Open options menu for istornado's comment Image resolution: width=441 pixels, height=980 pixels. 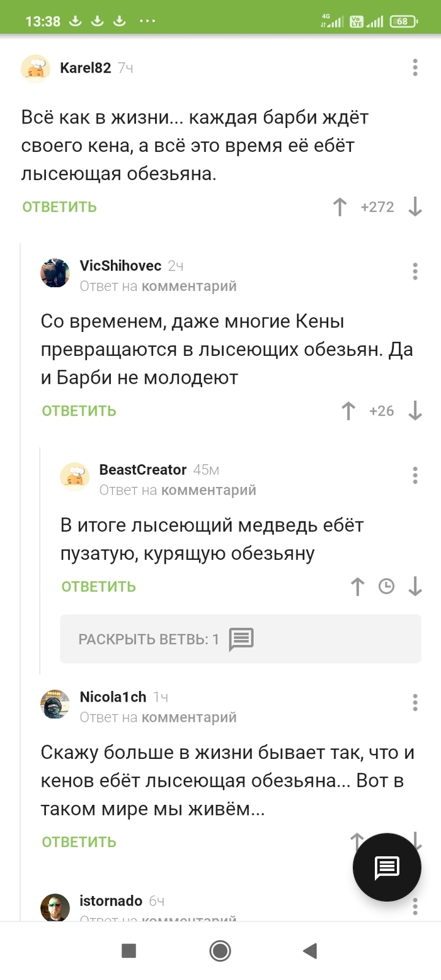(x=415, y=905)
